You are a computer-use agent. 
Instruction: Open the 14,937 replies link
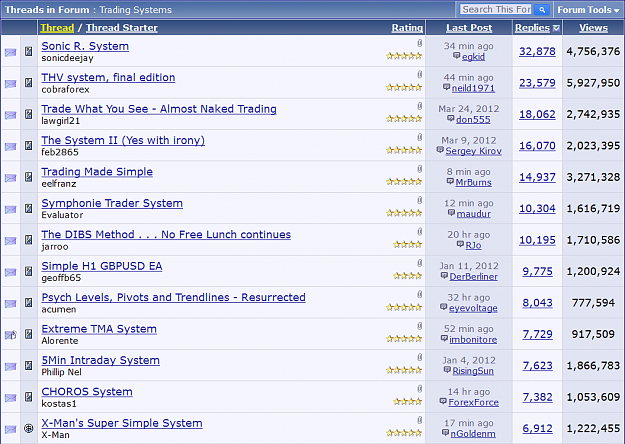pyautogui.click(x=537, y=177)
